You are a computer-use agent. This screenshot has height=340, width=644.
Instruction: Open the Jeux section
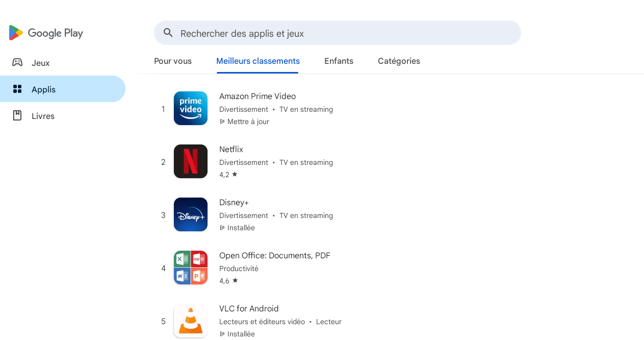[x=63, y=63]
